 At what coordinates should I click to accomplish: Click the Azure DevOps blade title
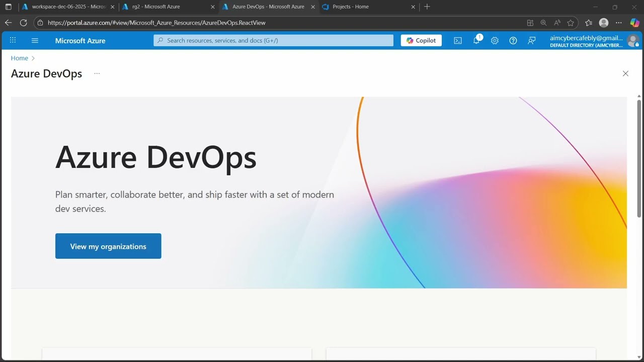[x=46, y=73]
